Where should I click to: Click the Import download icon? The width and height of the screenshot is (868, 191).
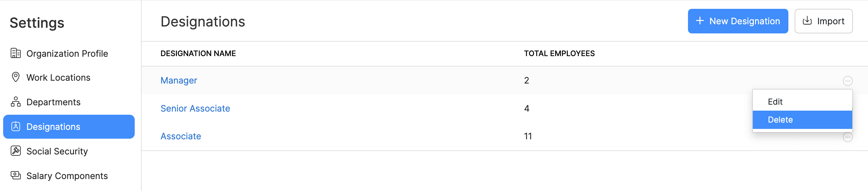(x=807, y=21)
